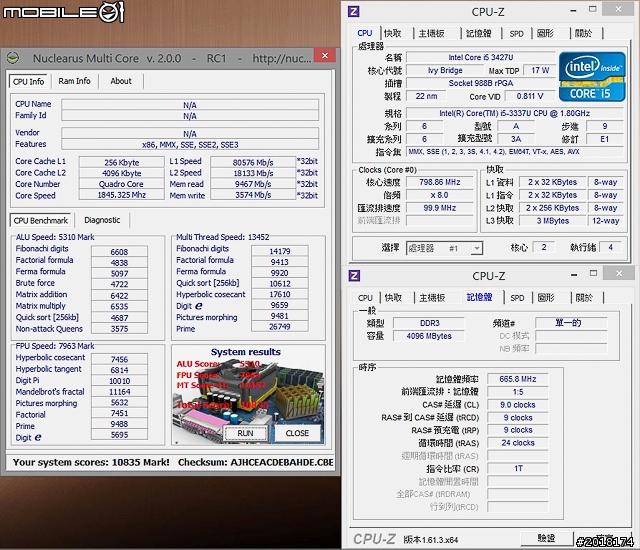640x550 pixels.
Task: Close the Nuclearus Multi Core window
Action: [325, 55]
